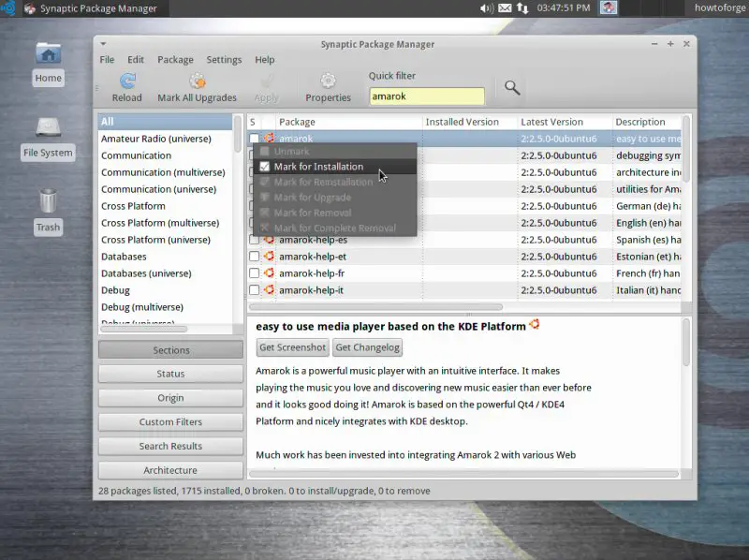Show the Custom Filters view
The height and width of the screenshot is (560, 749).
[x=170, y=422]
